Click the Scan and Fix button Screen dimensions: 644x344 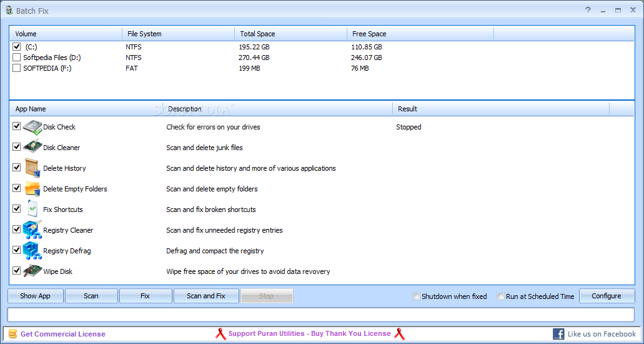coord(206,296)
